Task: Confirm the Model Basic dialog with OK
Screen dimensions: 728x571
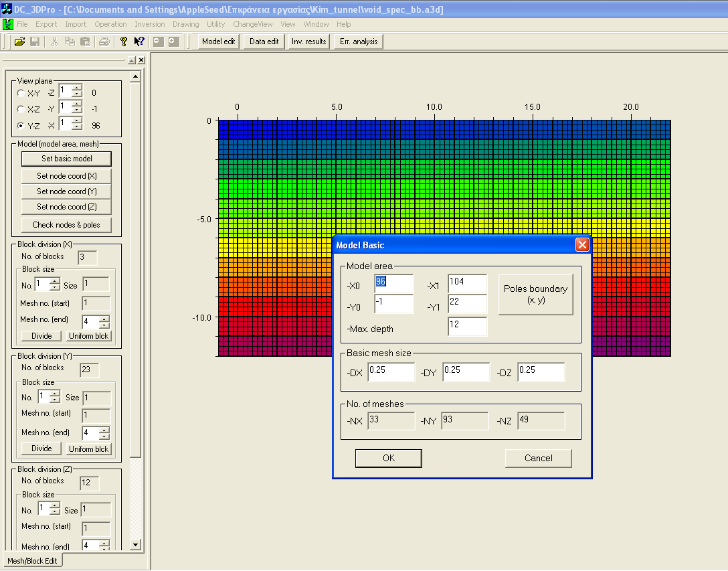Action: (389, 458)
